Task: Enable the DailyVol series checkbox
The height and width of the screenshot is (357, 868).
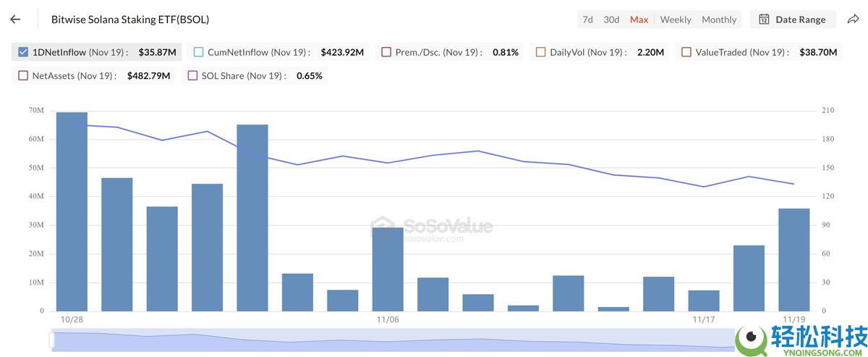Action: coord(540,52)
